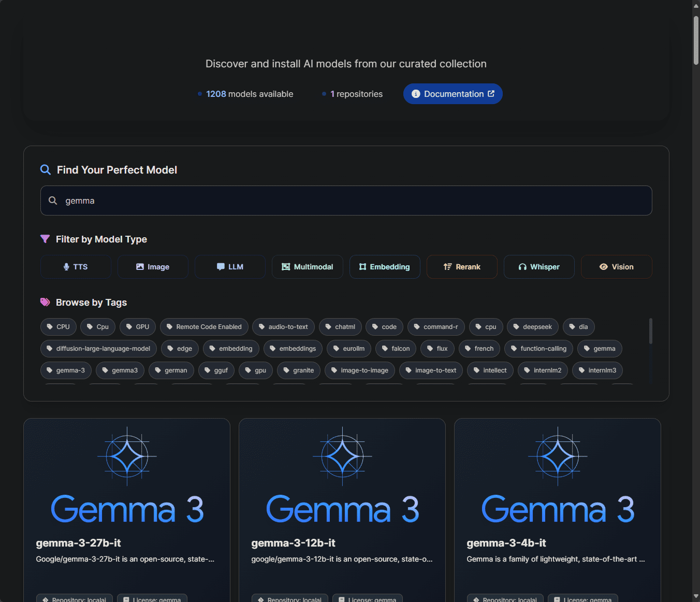This screenshot has width=700, height=602.
Task: Choose the image-to-image tag
Action: click(x=360, y=370)
